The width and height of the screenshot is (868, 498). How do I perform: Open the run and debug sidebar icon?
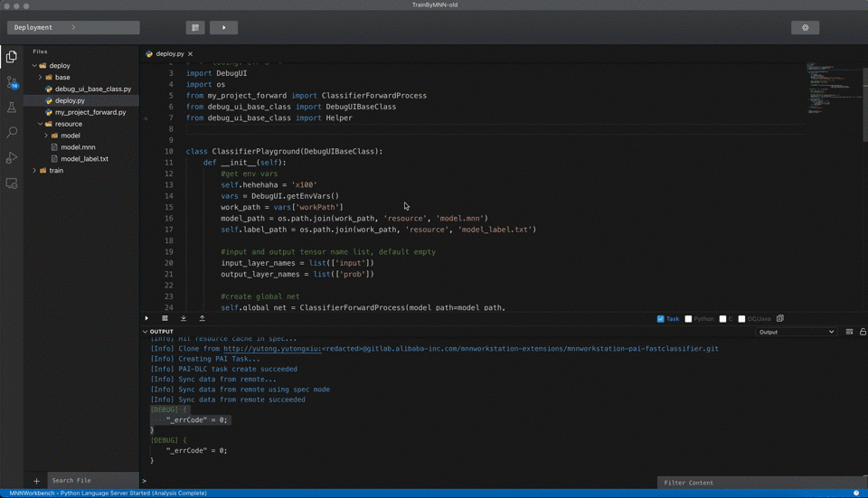pyautogui.click(x=11, y=157)
